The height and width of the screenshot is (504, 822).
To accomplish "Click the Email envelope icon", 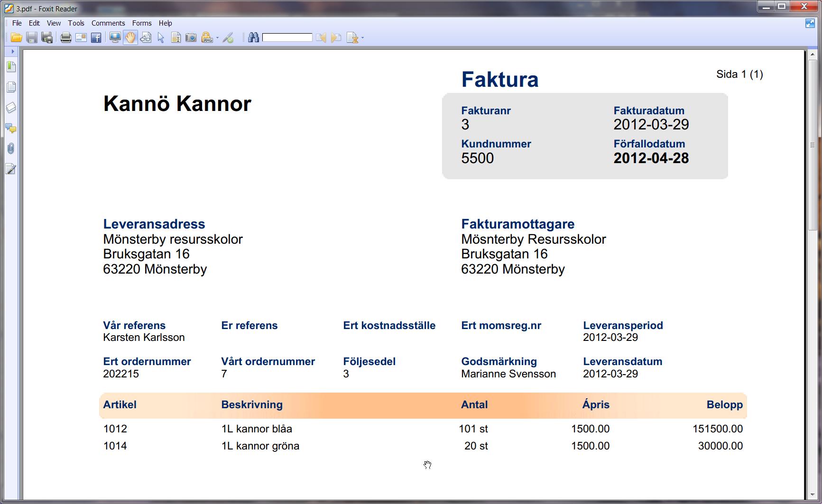I will tap(81, 38).
